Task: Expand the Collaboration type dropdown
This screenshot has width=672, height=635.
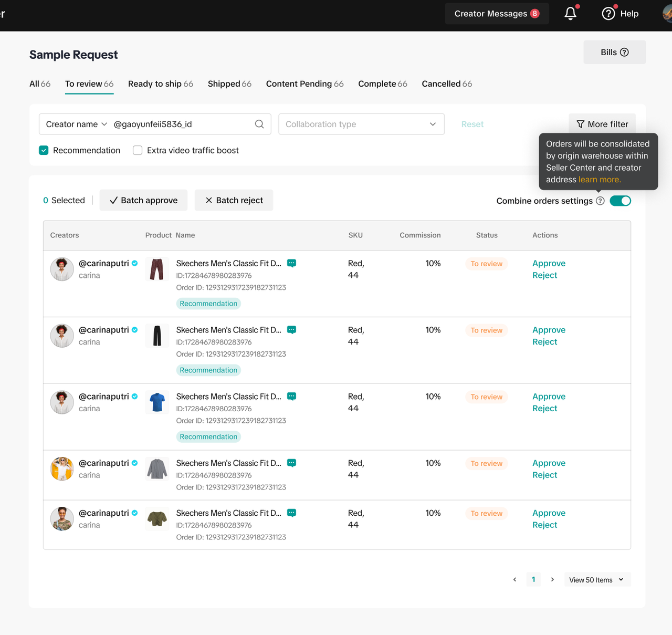Action: 361,124
